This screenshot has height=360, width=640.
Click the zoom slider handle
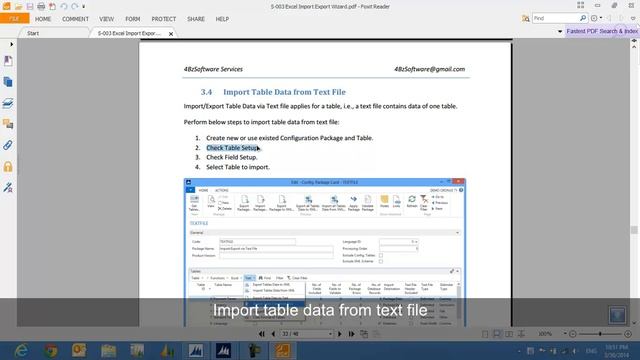[x=600, y=334]
